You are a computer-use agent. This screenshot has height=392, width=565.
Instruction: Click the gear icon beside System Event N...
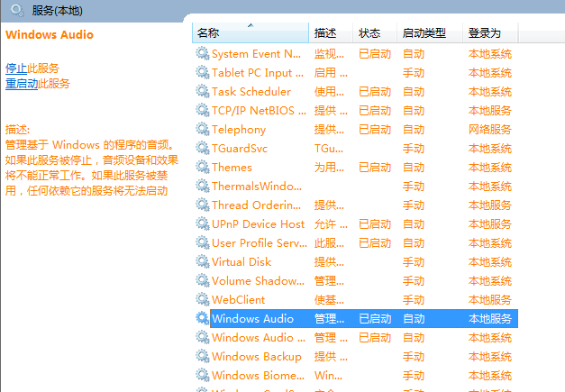tap(203, 53)
